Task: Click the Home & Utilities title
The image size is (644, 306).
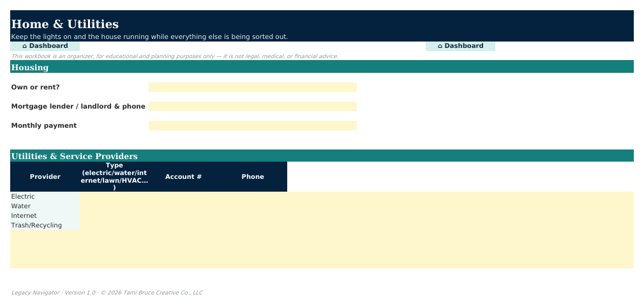Action: tap(65, 24)
